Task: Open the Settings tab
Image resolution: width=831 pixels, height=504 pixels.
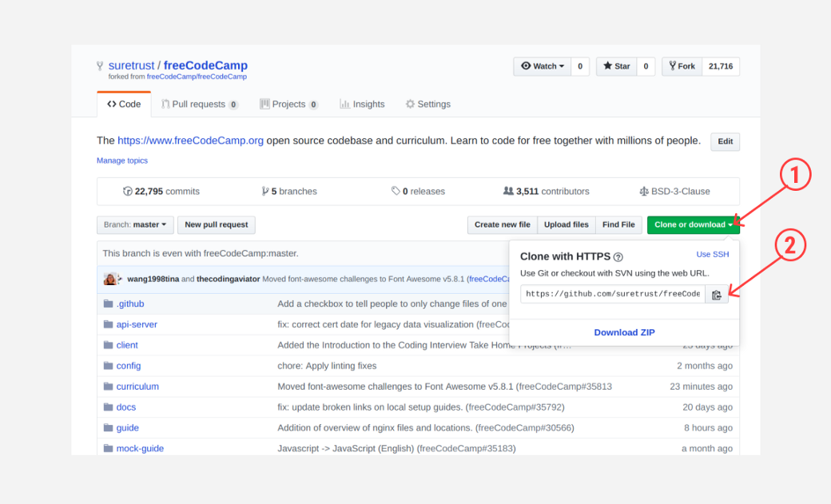Action: pyautogui.click(x=427, y=105)
